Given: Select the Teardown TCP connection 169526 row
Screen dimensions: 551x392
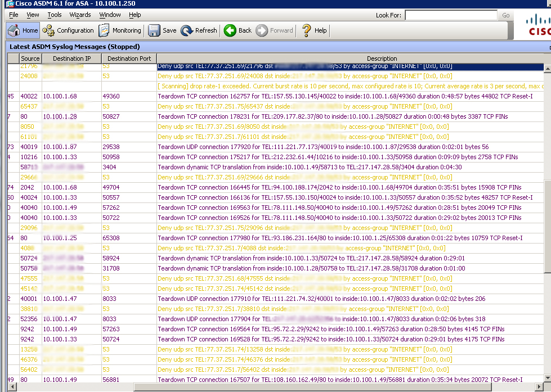Looking at the screenshot, I should tap(276, 218).
